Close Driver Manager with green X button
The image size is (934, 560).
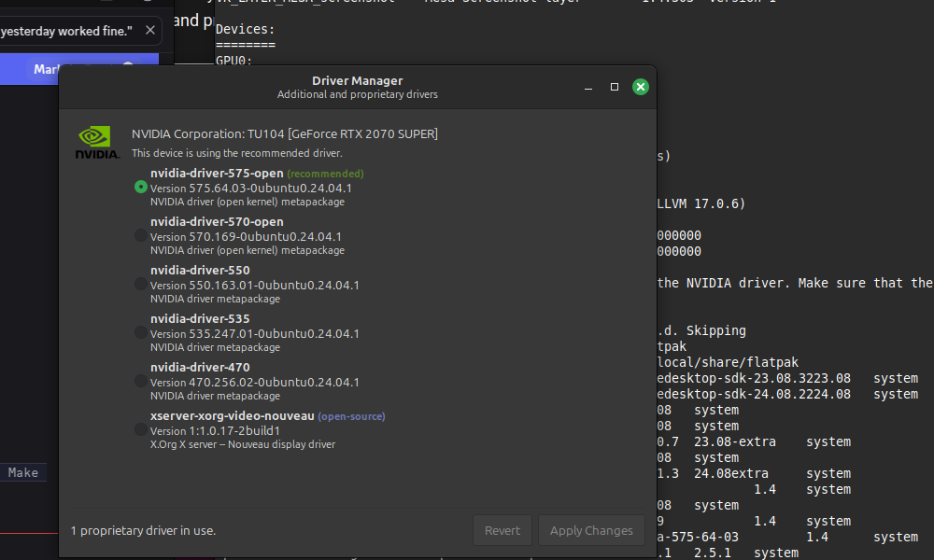[641, 87]
